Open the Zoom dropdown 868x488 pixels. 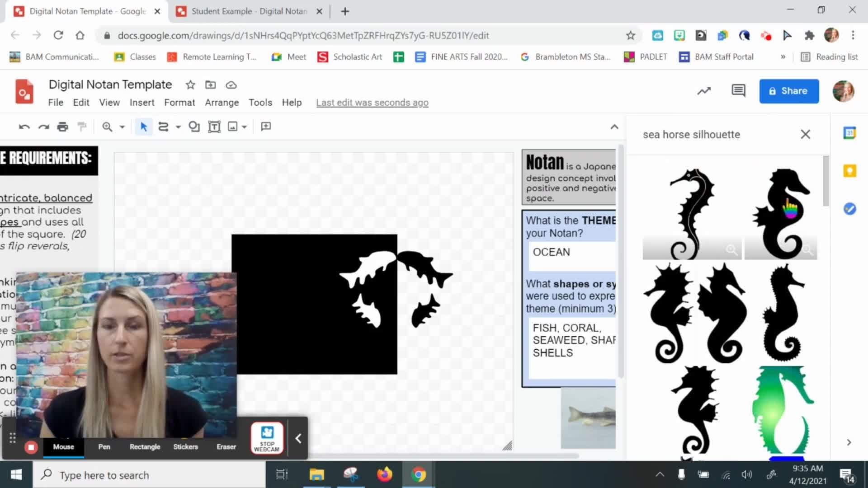pyautogui.click(x=120, y=127)
